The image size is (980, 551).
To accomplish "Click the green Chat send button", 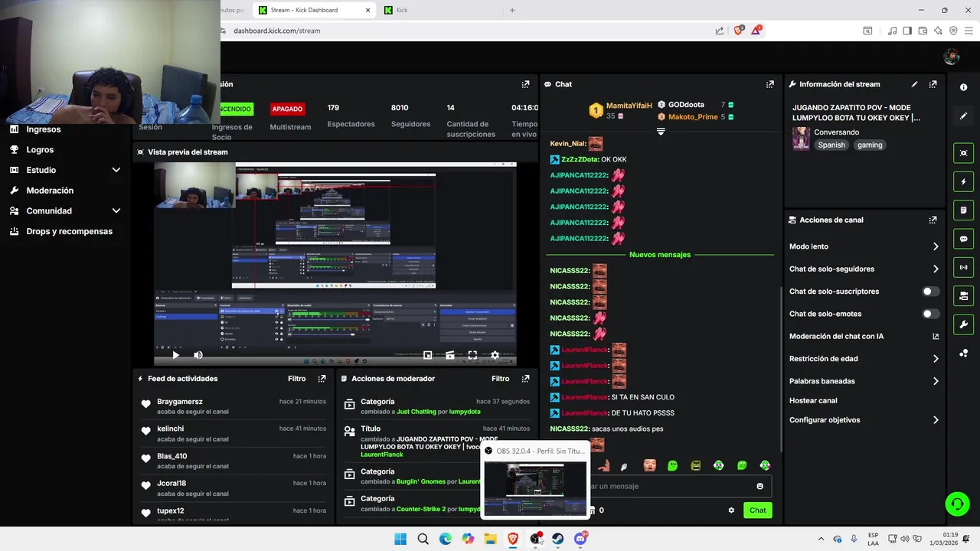I will point(757,510).
